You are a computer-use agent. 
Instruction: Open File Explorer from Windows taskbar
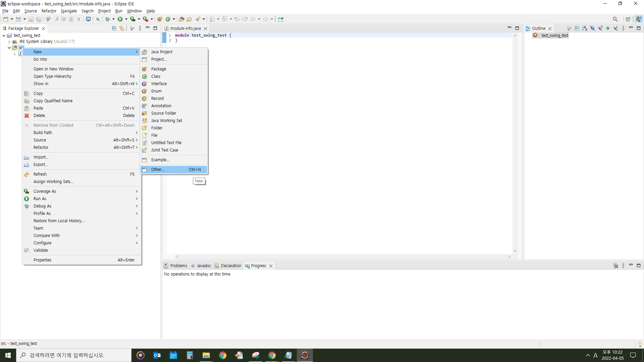click(206, 355)
